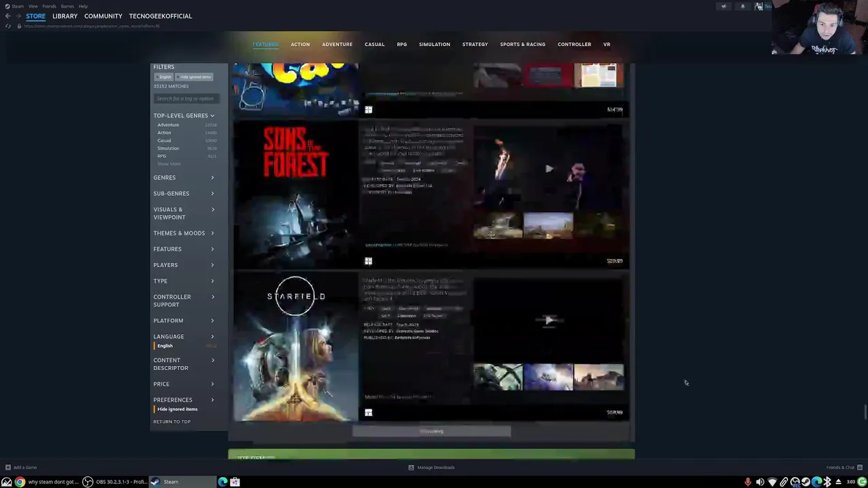Screen dimensions: 868x488
Task: Open Google Chrome from the taskbar
Action: pyautogui.click(x=20, y=482)
